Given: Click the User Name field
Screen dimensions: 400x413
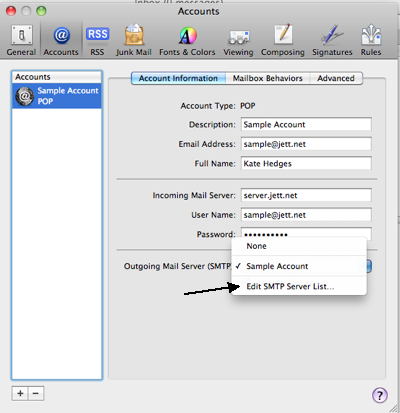Looking at the screenshot, I should tap(306, 215).
